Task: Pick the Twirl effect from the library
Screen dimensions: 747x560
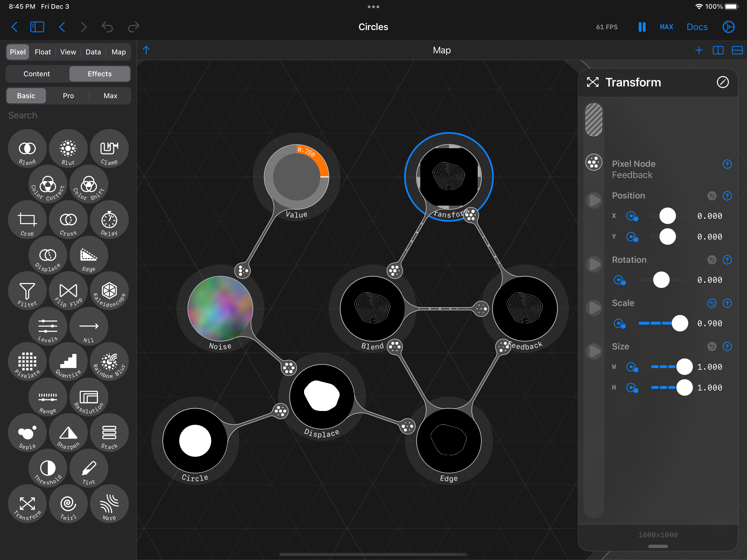Action: click(x=68, y=504)
